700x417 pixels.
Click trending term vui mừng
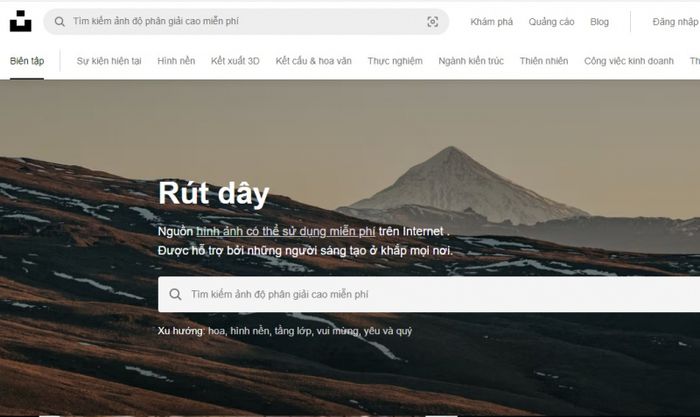tap(338, 331)
